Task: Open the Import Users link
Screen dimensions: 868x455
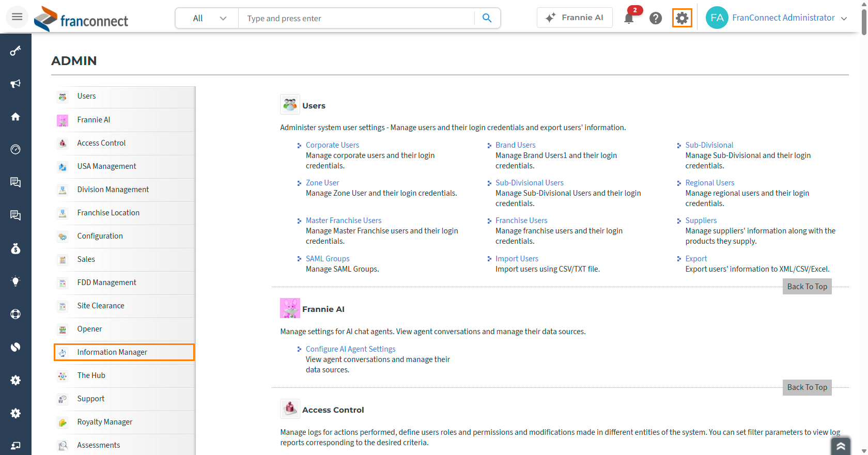Action: coord(517,259)
